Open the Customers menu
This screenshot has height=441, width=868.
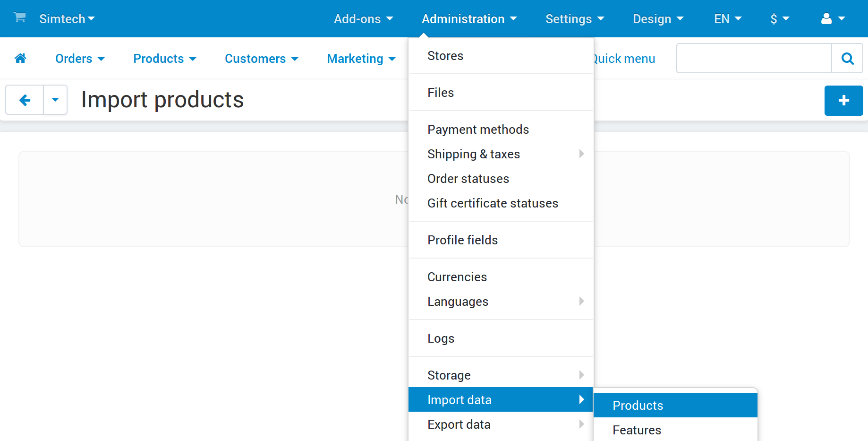[x=262, y=59]
